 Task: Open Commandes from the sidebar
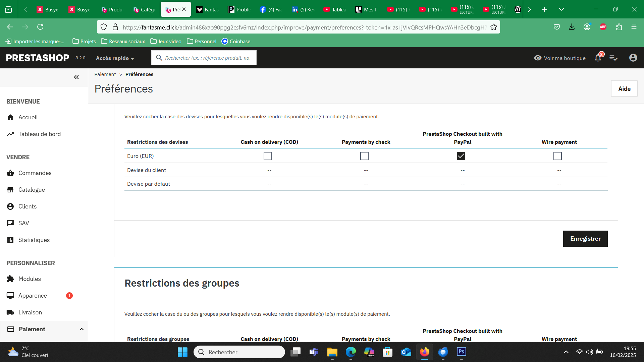pos(35,173)
